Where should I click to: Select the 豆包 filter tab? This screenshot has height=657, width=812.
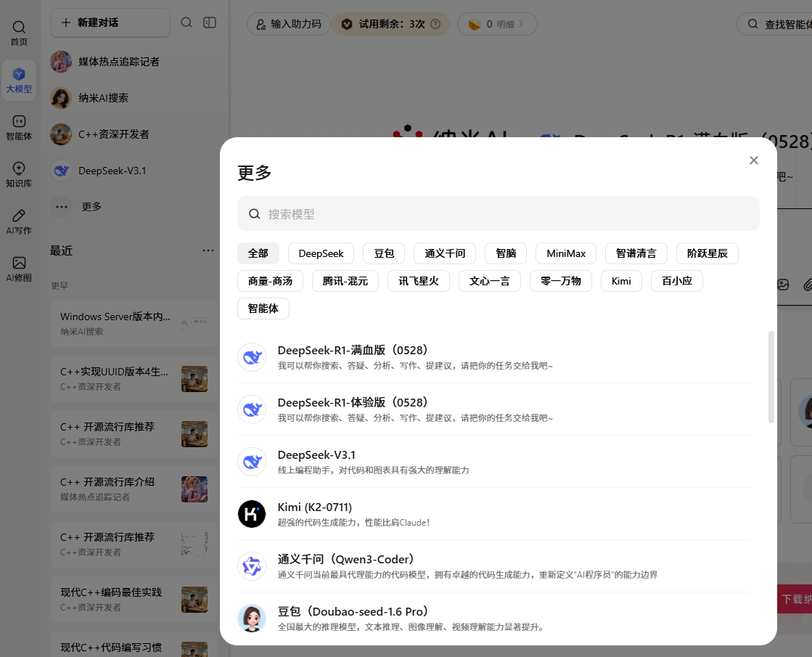pyautogui.click(x=384, y=253)
